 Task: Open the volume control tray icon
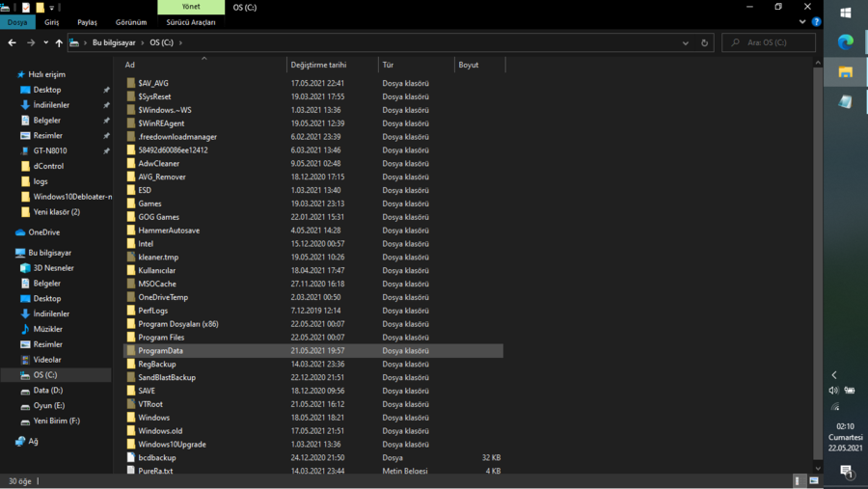coord(833,391)
